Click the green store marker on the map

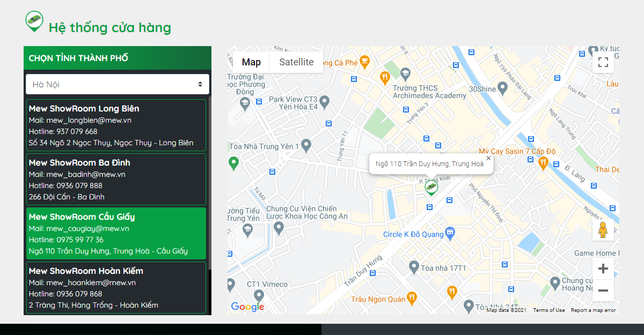click(x=431, y=187)
